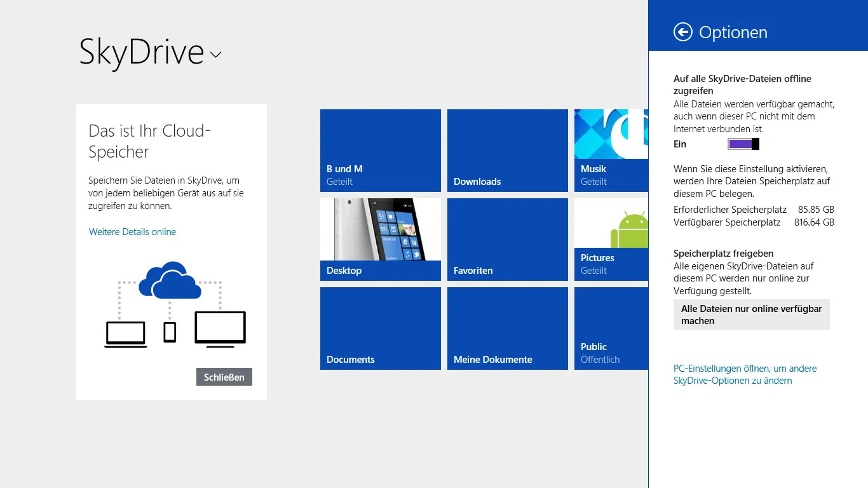Click the cloud and devices illustration
868x488 pixels.
pos(175,305)
